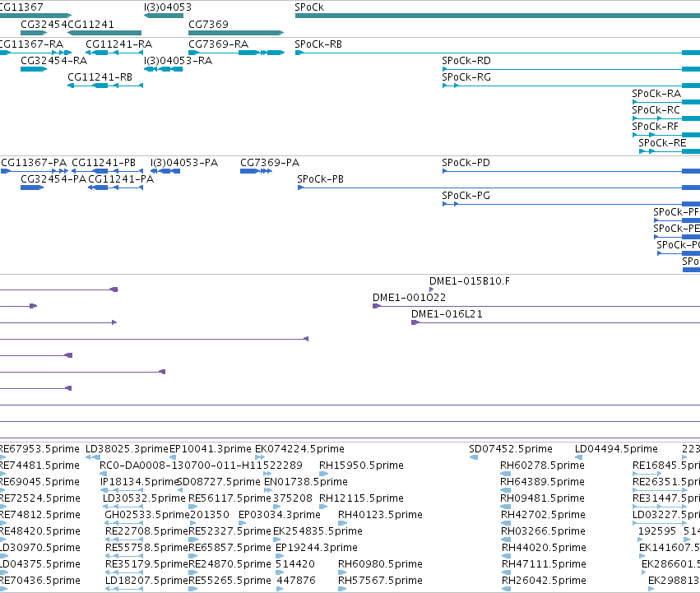Click EST RH12115.5prime label
This screenshot has height=593, width=700.
pyautogui.click(x=361, y=498)
